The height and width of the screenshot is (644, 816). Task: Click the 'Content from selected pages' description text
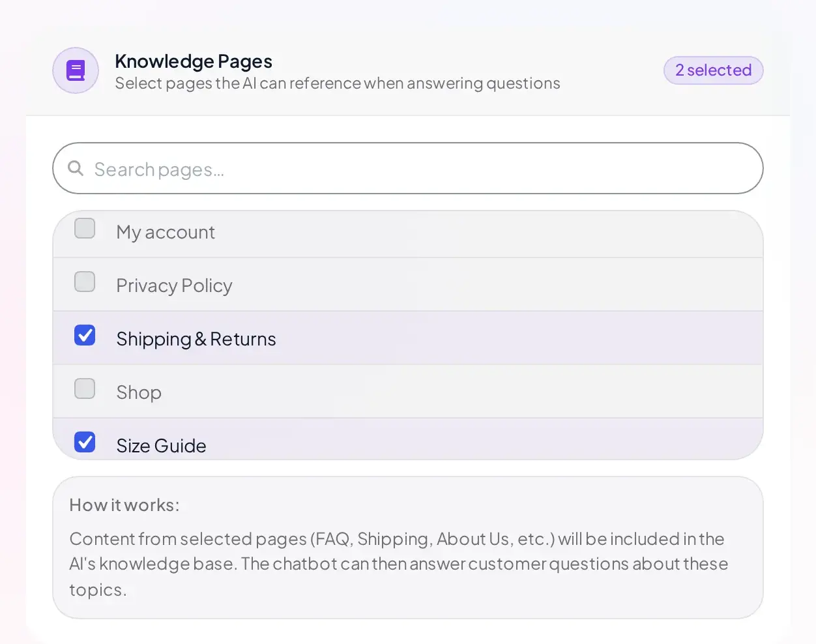[399, 564]
